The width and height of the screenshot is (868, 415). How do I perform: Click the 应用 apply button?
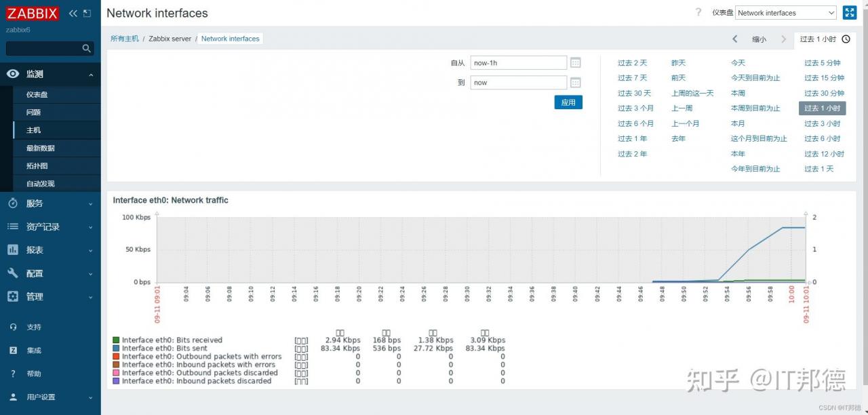(568, 102)
